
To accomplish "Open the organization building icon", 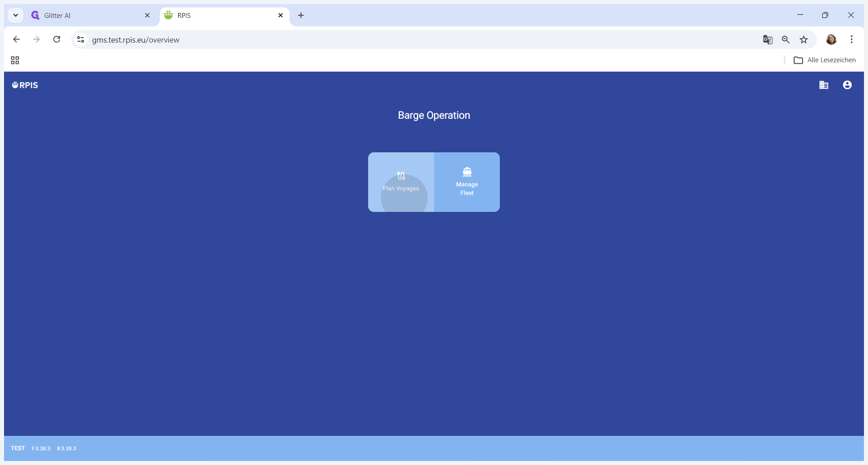I will (824, 85).
